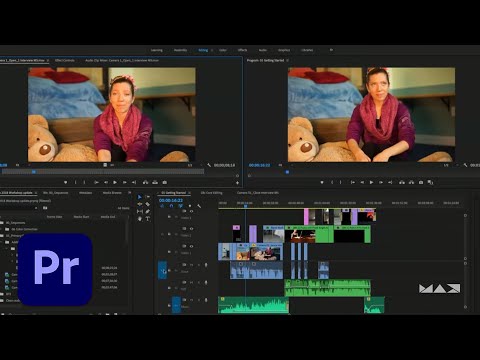
Task: Mark In in Source monitor
Action: tap(75, 182)
